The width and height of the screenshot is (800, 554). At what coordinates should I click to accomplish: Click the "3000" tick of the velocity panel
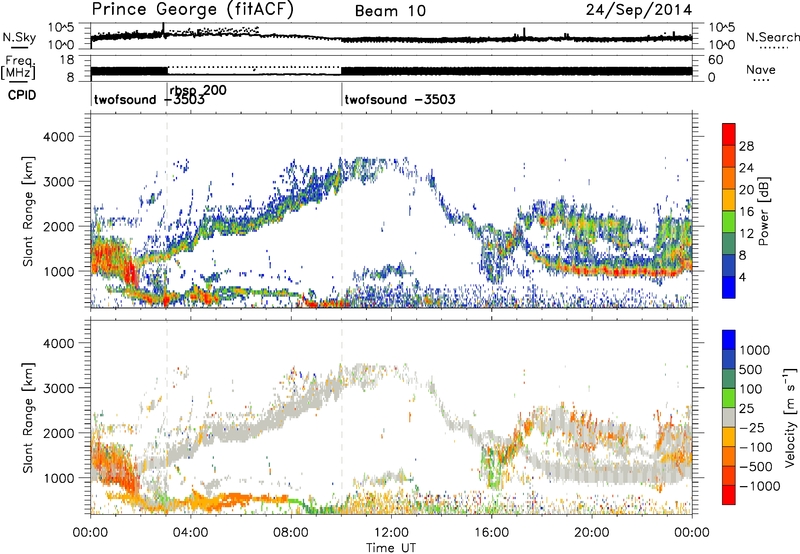[x=58, y=388]
